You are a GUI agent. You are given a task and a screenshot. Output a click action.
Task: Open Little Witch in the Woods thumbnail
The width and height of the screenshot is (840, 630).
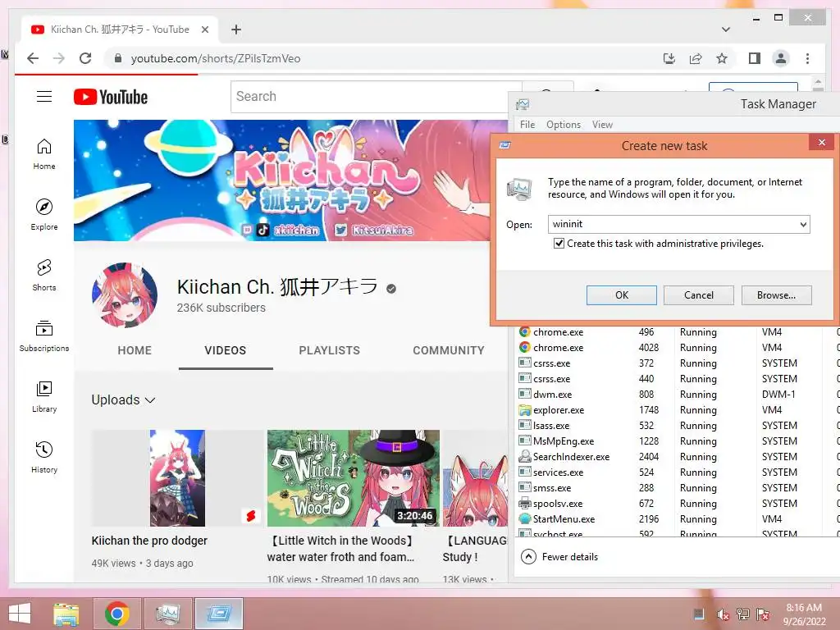[x=353, y=478]
